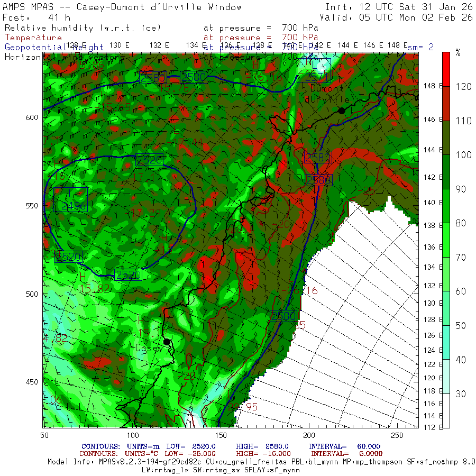Viewport: 476px width, 476px height.
Task: Click the red 'Temperature' legend label
Action: pyautogui.click(x=33, y=38)
